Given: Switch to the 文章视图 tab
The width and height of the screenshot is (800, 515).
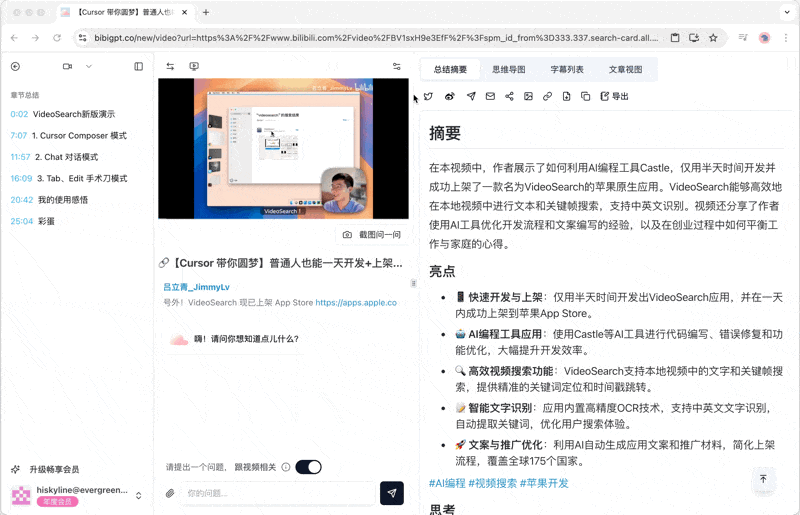Looking at the screenshot, I should (x=625, y=69).
